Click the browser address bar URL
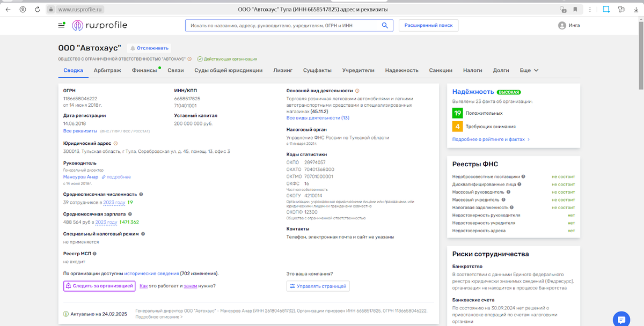 (x=80, y=10)
